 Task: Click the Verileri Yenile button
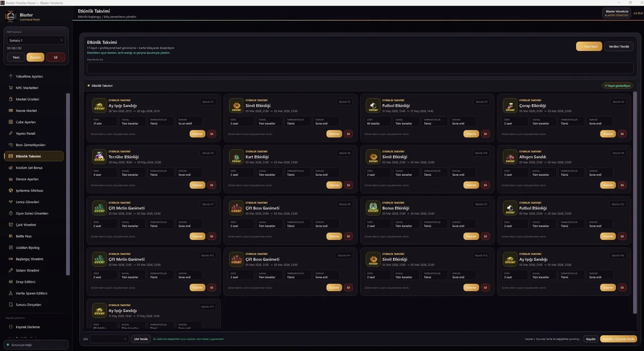pos(619,46)
